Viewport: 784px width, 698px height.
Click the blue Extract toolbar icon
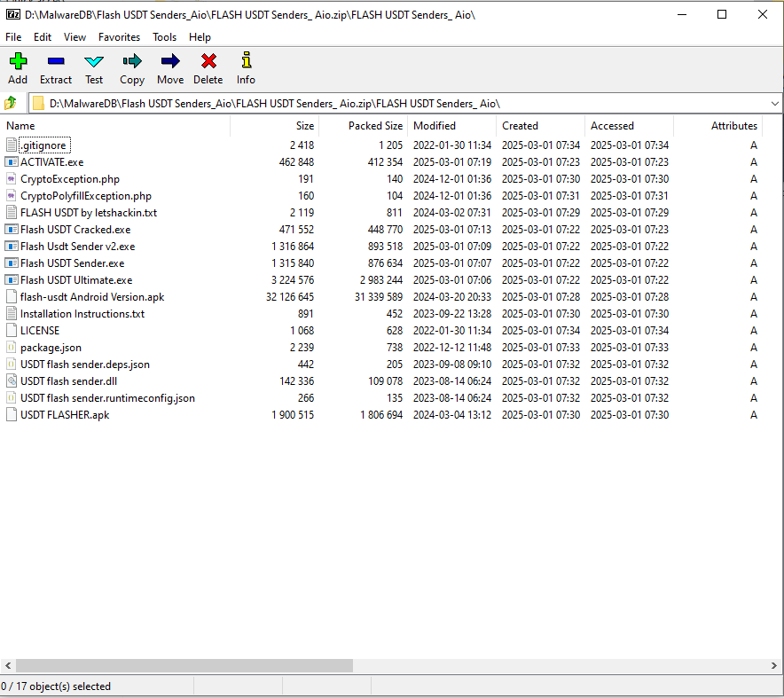tap(56, 61)
